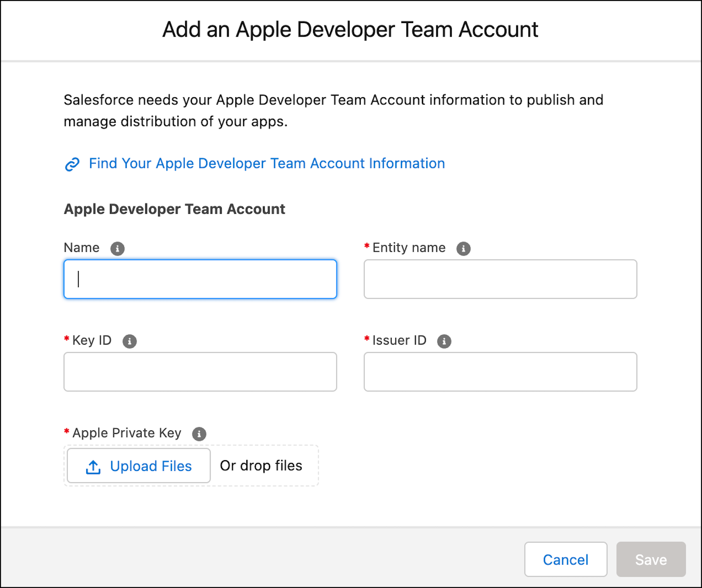Click the info icon beside Issuer ID
702x588 pixels.
pyautogui.click(x=444, y=341)
